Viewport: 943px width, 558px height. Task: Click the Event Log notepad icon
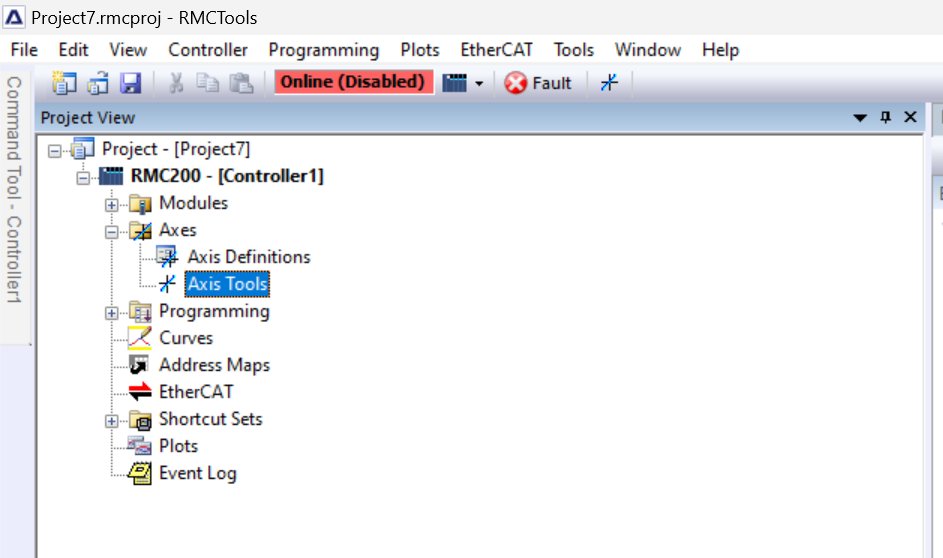click(140, 473)
